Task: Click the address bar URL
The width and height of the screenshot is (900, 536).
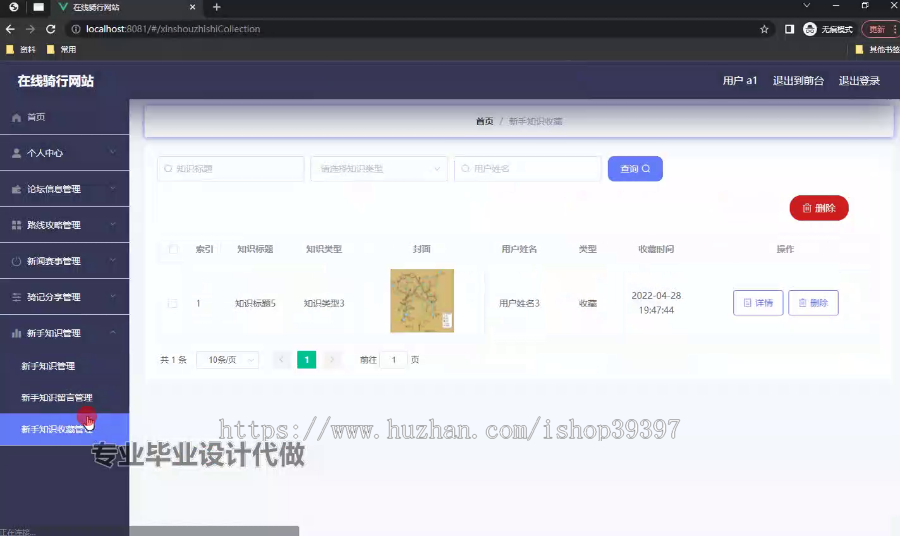Action: click(173, 29)
